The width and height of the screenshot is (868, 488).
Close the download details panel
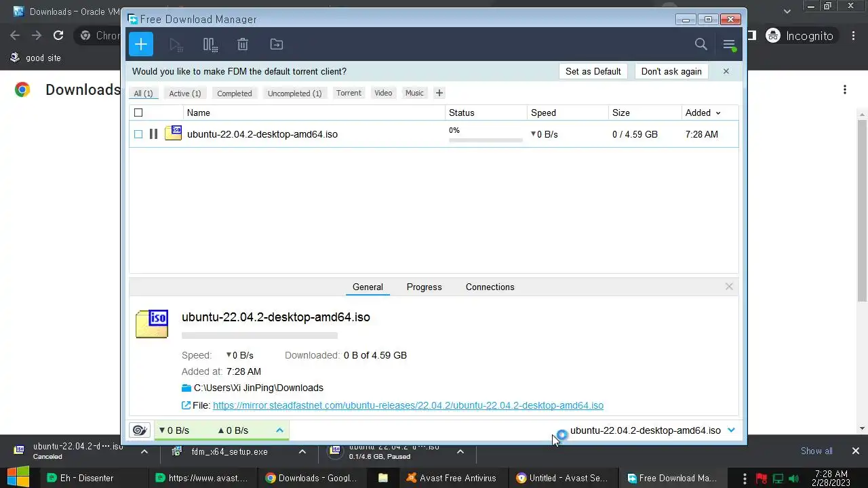tap(729, 287)
